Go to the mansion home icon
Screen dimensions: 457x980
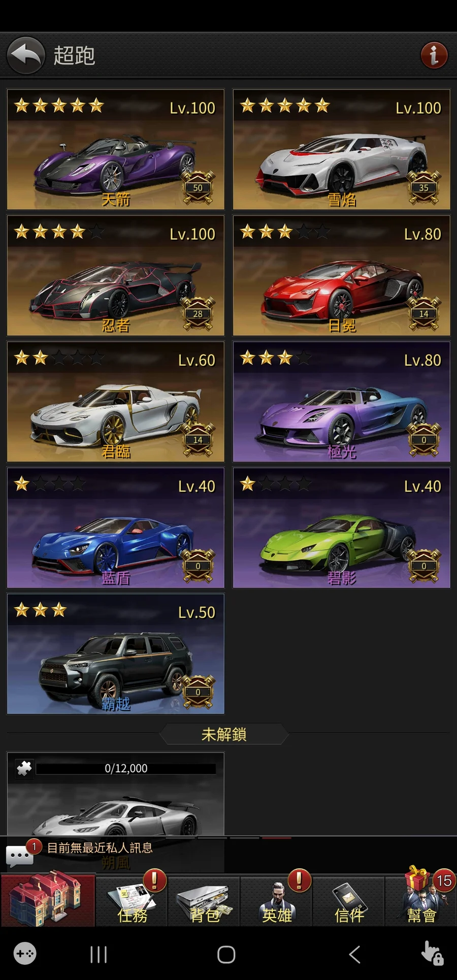click(48, 899)
